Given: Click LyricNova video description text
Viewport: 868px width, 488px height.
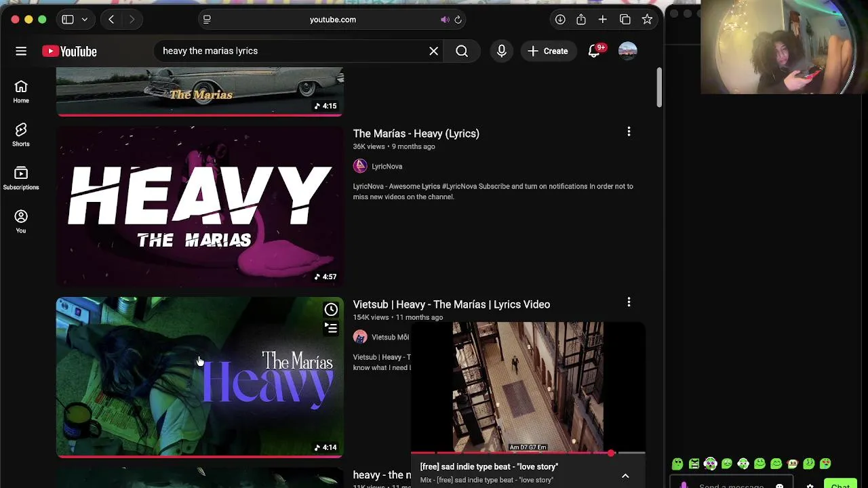Looking at the screenshot, I should coord(493,192).
